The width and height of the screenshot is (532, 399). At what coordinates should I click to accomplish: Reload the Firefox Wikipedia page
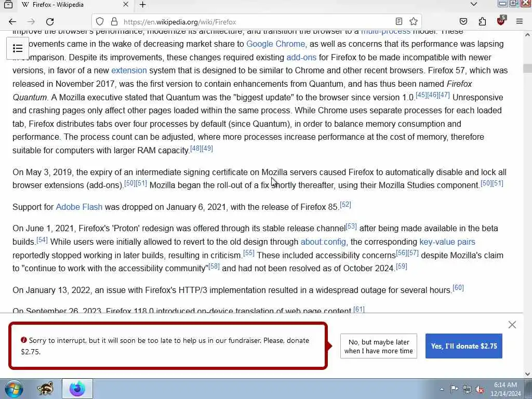[50, 22]
